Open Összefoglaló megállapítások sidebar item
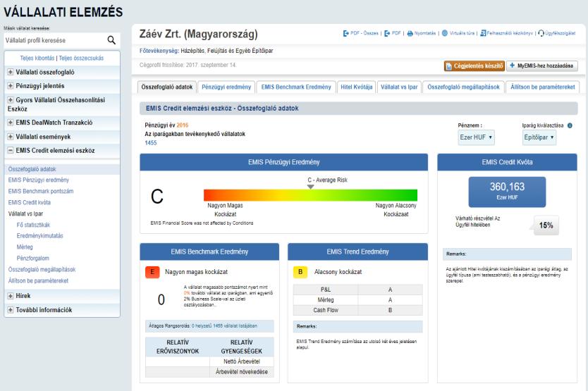Screen dimensions: 588x391 tap(42, 270)
